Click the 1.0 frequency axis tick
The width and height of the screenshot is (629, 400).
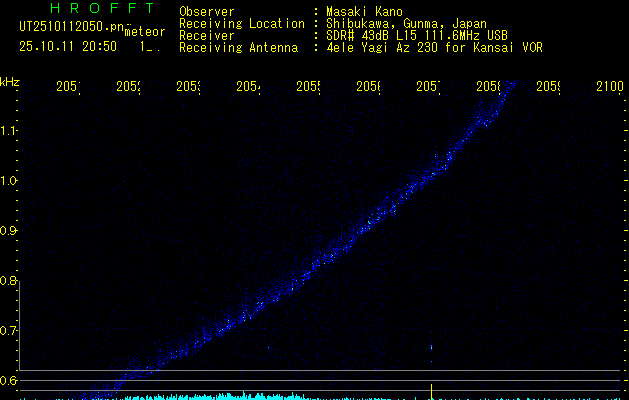(x=9, y=181)
